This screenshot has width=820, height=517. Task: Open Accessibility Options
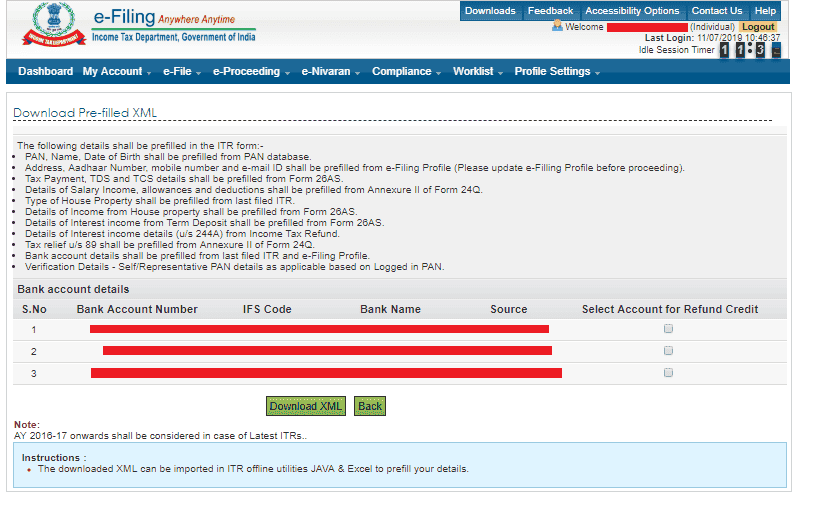tap(632, 11)
